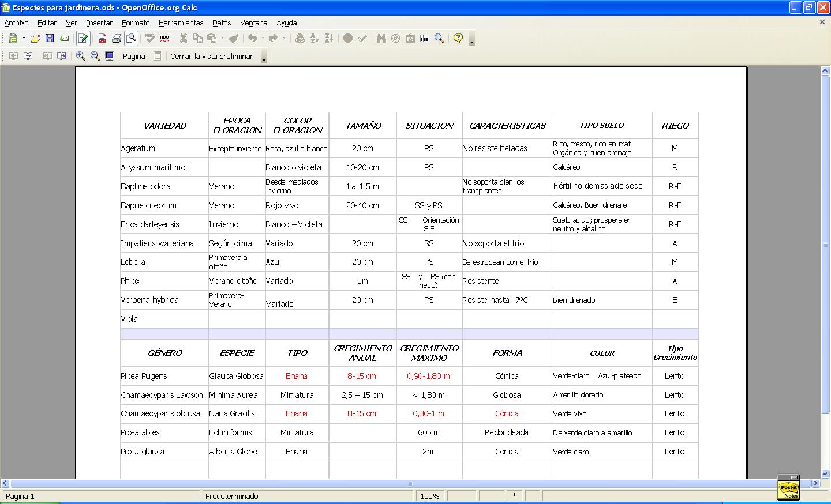831x504 pixels.
Task: Open the New document dropdown arrow
Action: click(24, 39)
